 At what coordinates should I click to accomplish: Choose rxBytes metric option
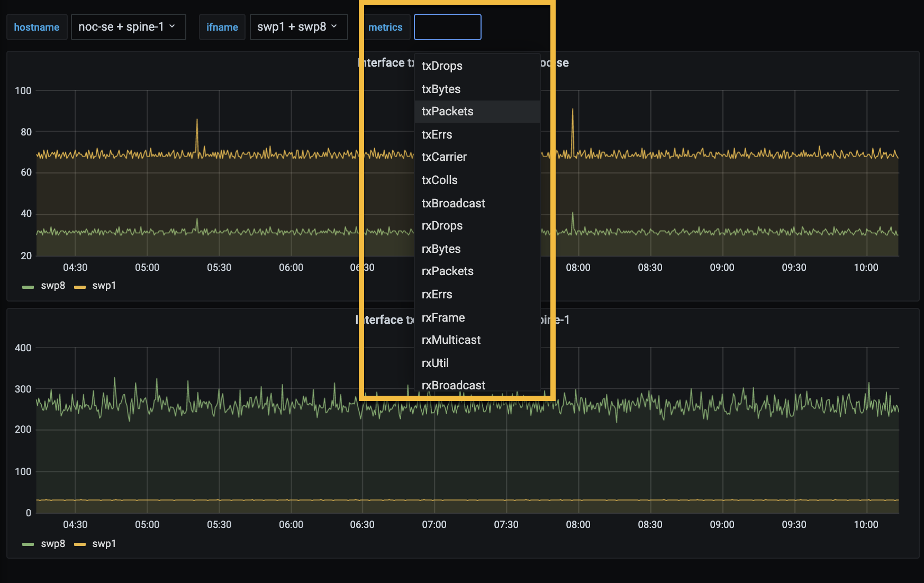pyautogui.click(x=441, y=249)
